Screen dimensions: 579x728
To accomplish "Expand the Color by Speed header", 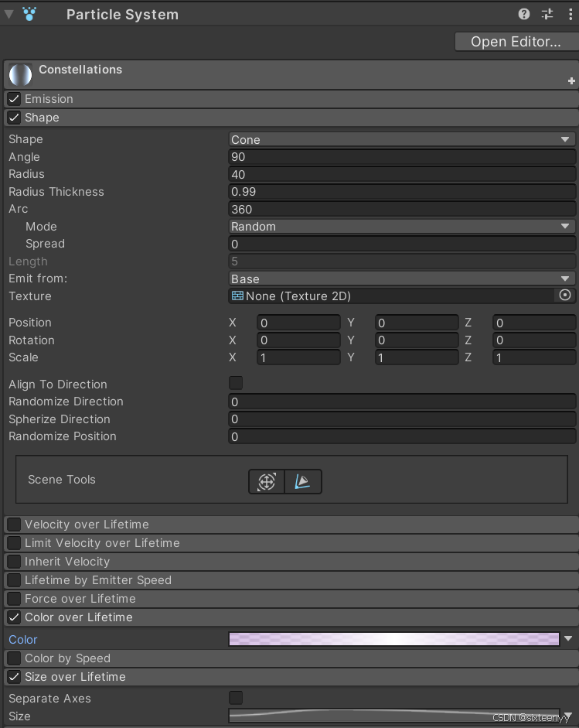I will [291, 658].
